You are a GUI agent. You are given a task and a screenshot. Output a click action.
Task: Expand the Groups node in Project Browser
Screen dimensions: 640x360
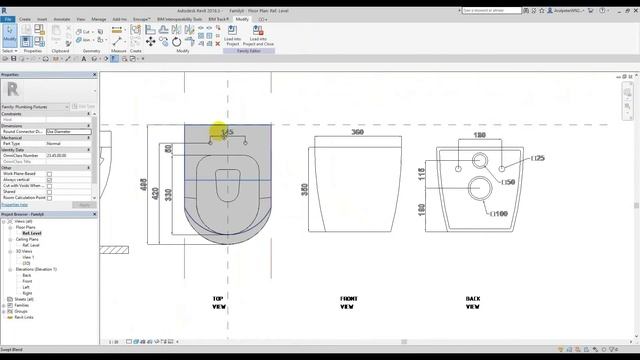4,311
